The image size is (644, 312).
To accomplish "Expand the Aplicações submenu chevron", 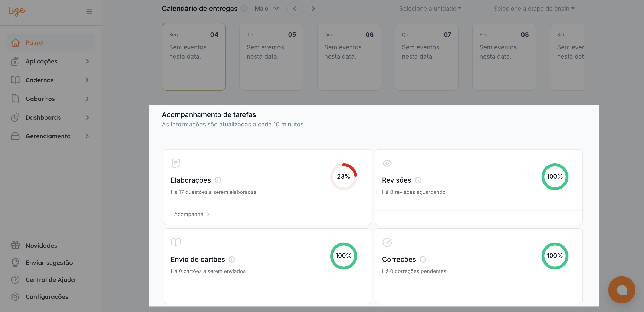I will (87, 61).
